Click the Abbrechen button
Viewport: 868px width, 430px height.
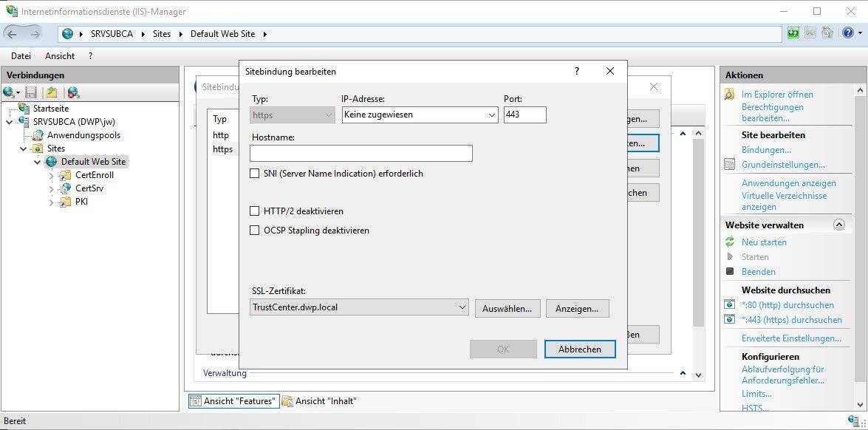[579, 349]
